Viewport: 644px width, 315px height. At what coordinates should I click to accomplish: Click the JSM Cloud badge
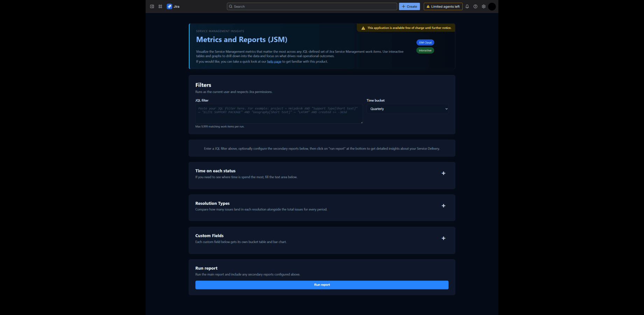[x=425, y=42]
